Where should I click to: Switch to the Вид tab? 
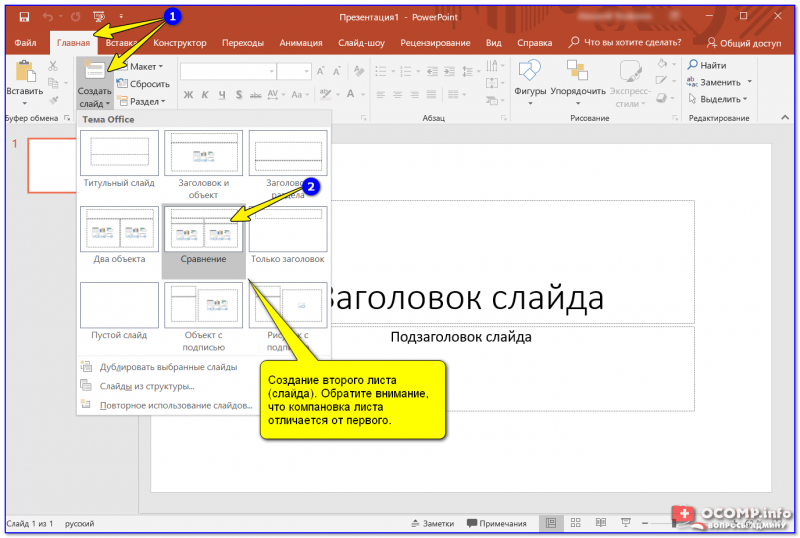(493, 43)
